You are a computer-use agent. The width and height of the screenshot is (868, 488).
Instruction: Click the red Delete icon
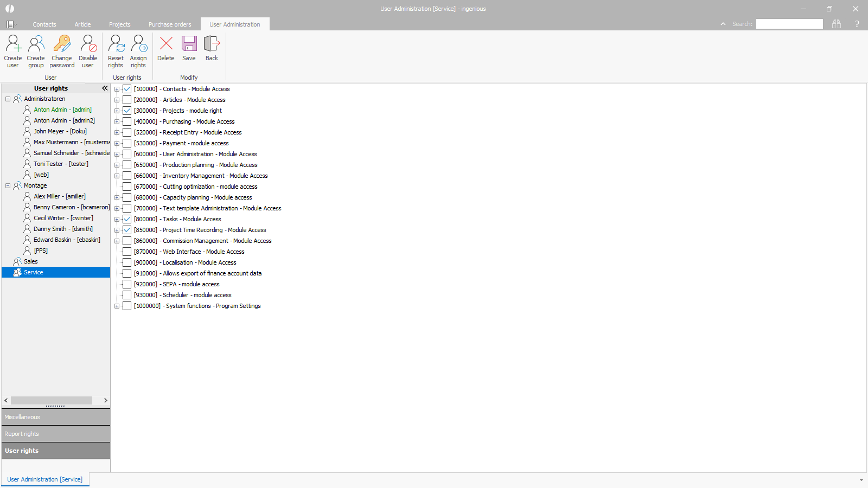[166, 44]
